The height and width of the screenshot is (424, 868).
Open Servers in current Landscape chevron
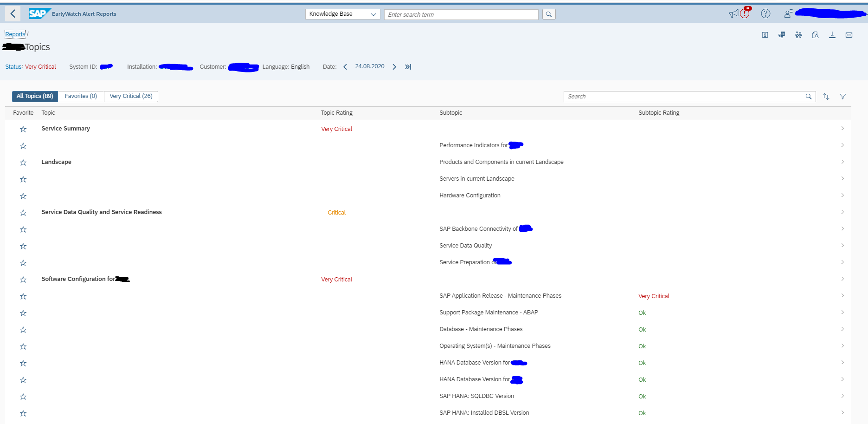coord(842,179)
